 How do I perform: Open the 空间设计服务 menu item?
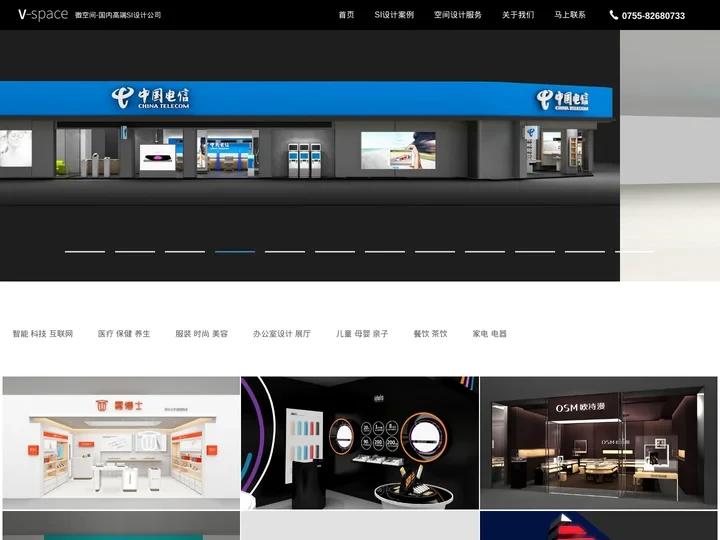click(458, 15)
